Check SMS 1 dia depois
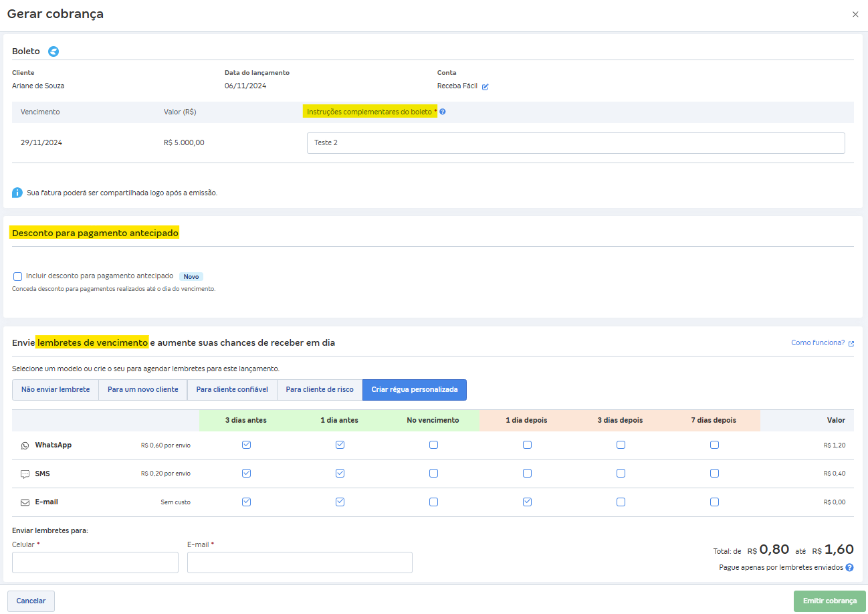868x614 pixels. [527, 473]
